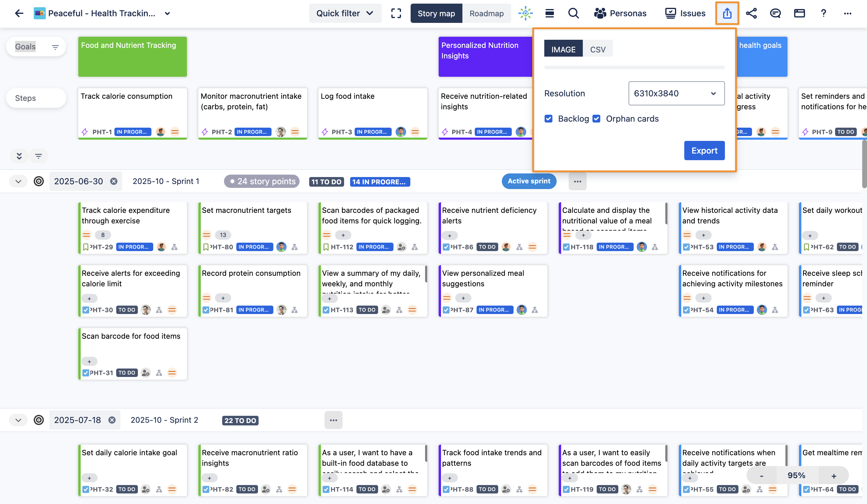Viewport: 867px width, 504px height.
Task: Switch to the CSV tab
Action: pyautogui.click(x=598, y=49)
